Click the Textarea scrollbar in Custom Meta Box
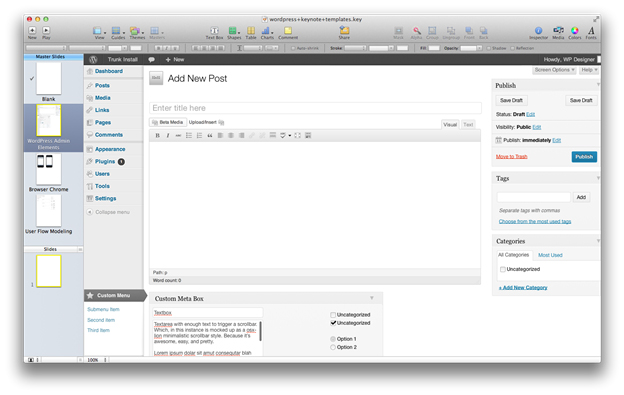 [x=261, y=331]
